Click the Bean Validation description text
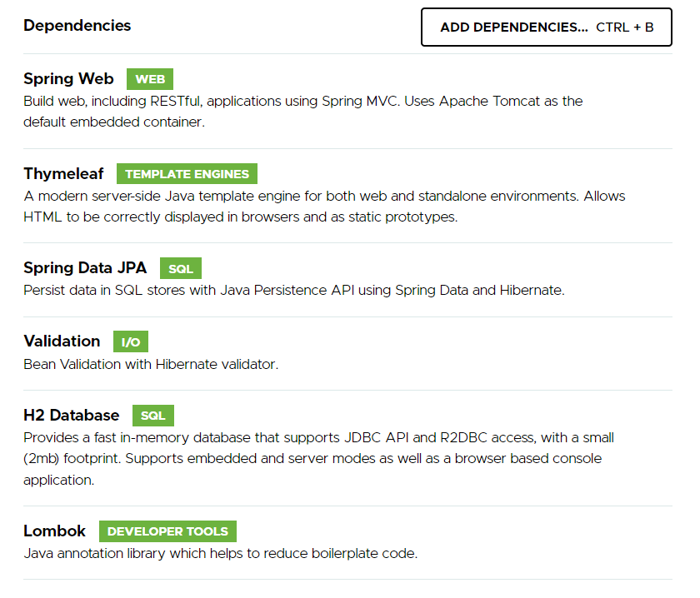Screen dimensions: 700x598 click(150, 364)
